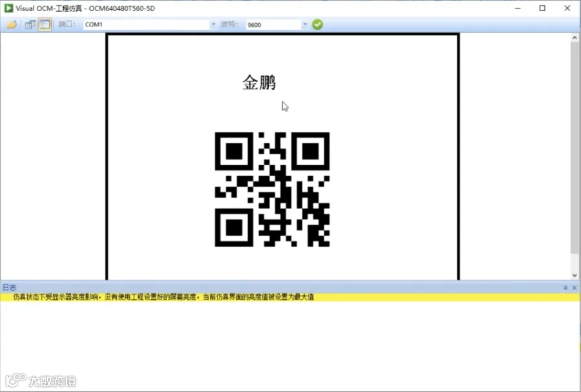Select the yellow log message about brightness
The height and width of the screenshot is (392, 581).
point(290,297)
